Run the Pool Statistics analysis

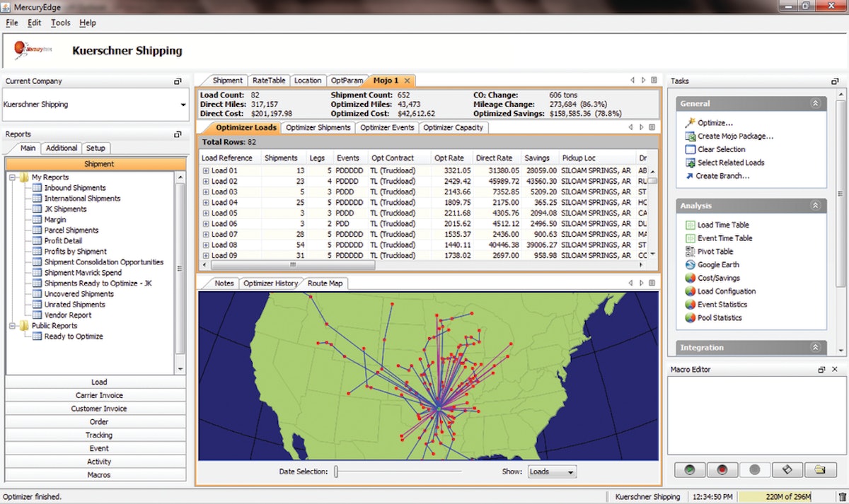(x=720, y=317)
